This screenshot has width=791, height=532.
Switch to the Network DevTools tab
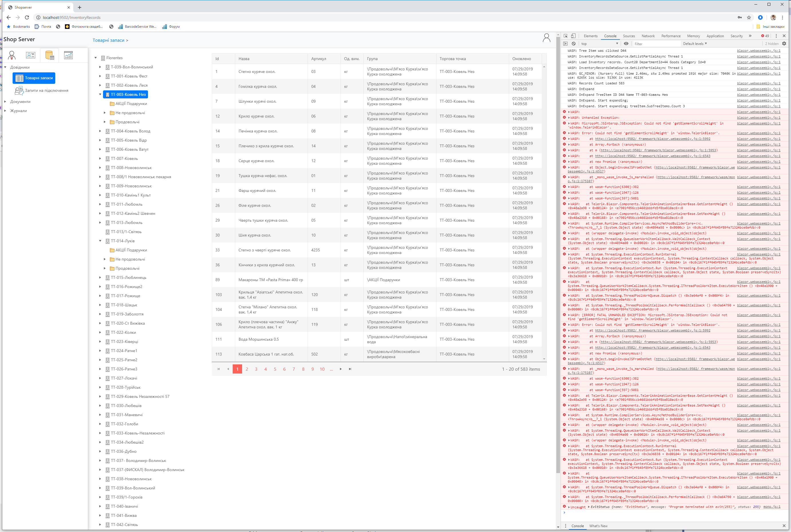648,36
